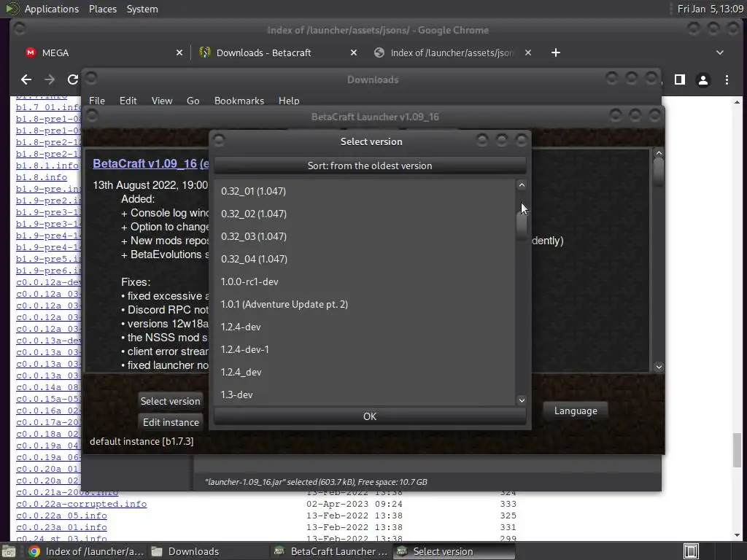This screenshot has width=747, height=560.
Task: Close the Downloads - Betacraft tab
Action: pos(354,52)
